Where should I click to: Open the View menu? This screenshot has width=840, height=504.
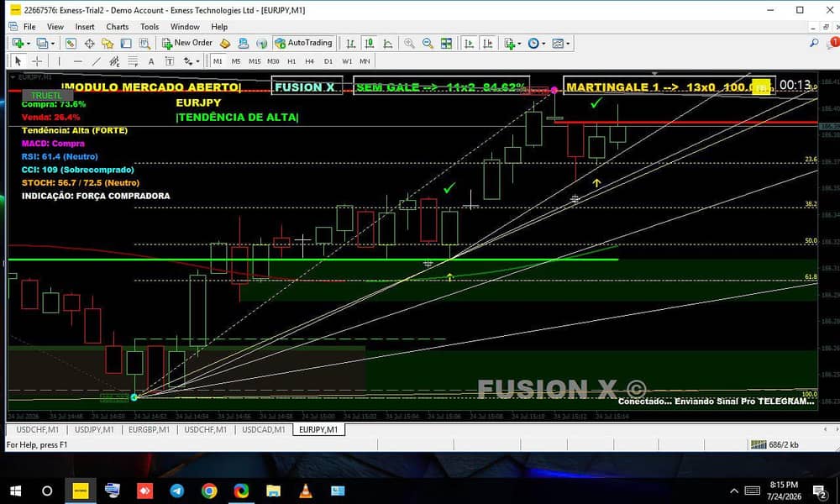tap(55, 27)
